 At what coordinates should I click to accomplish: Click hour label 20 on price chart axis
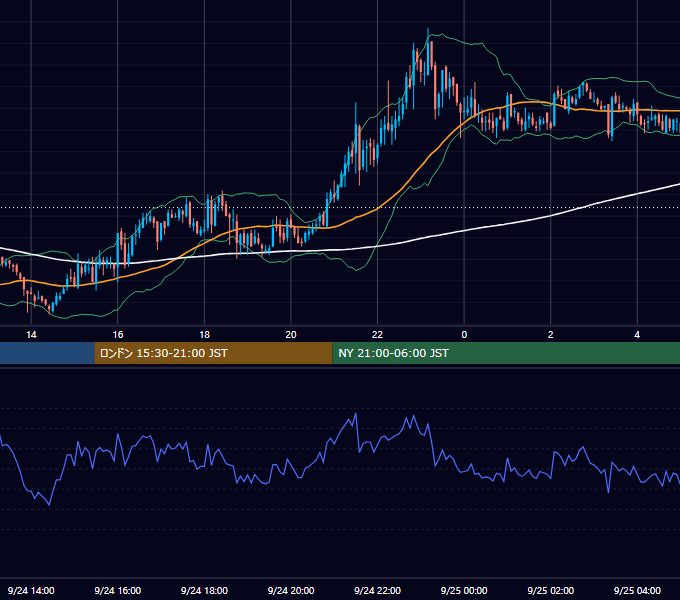[291, 335]
